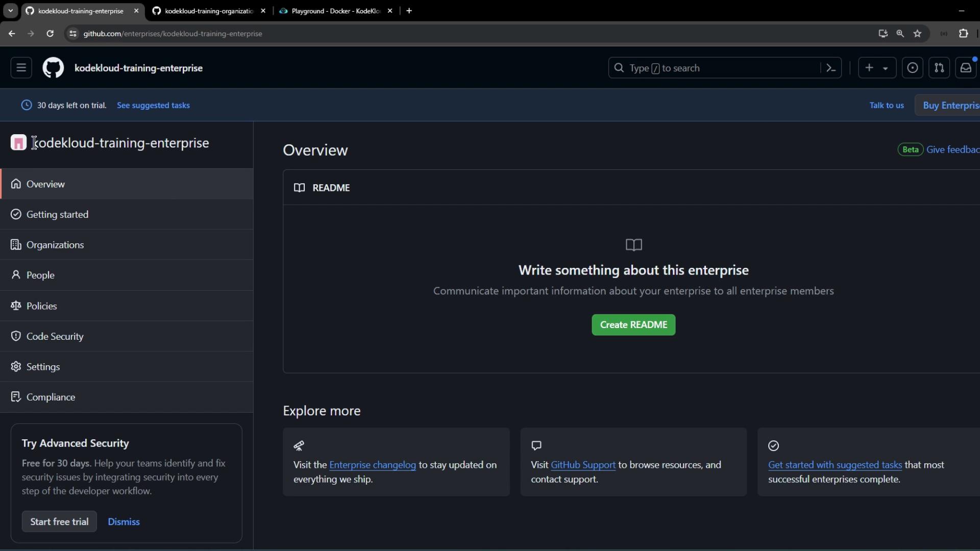Go to Policies in the sidebar
Screen dimensions: 980x551
click(42, 306)
